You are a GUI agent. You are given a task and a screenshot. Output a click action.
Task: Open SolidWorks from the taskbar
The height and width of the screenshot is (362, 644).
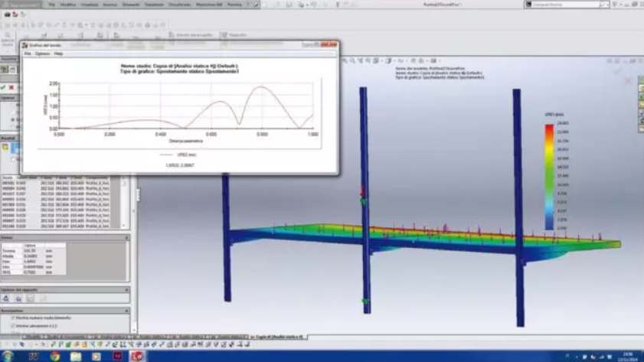coord(136,356)
